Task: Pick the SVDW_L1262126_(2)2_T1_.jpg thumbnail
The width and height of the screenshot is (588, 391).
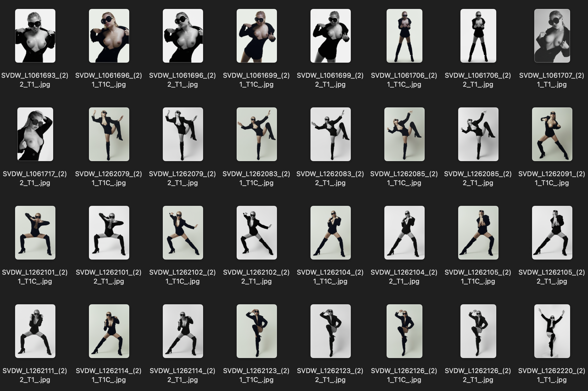Action: [x=478, y=331]
